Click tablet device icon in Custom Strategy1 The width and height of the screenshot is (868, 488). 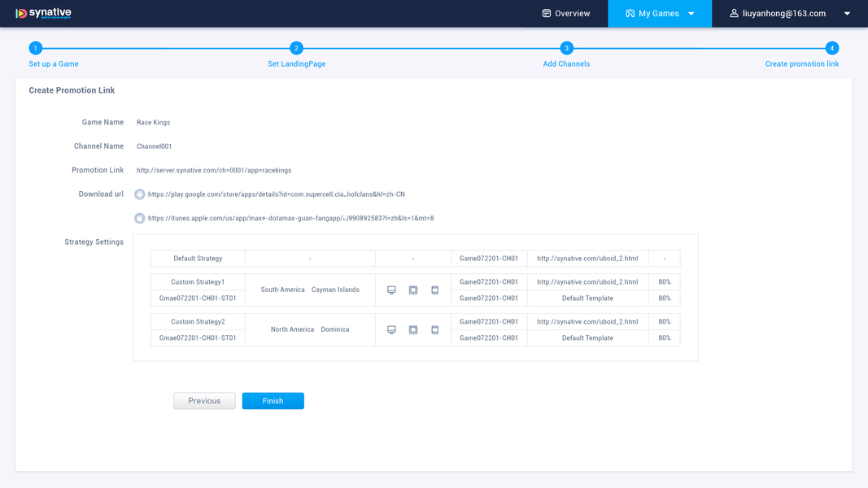(x=413, y=290)
